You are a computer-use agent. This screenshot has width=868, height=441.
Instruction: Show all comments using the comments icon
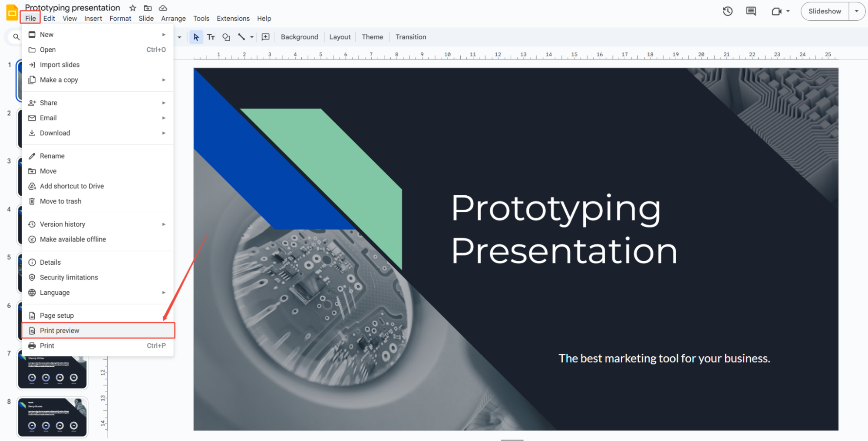click(x=751, y=11)
